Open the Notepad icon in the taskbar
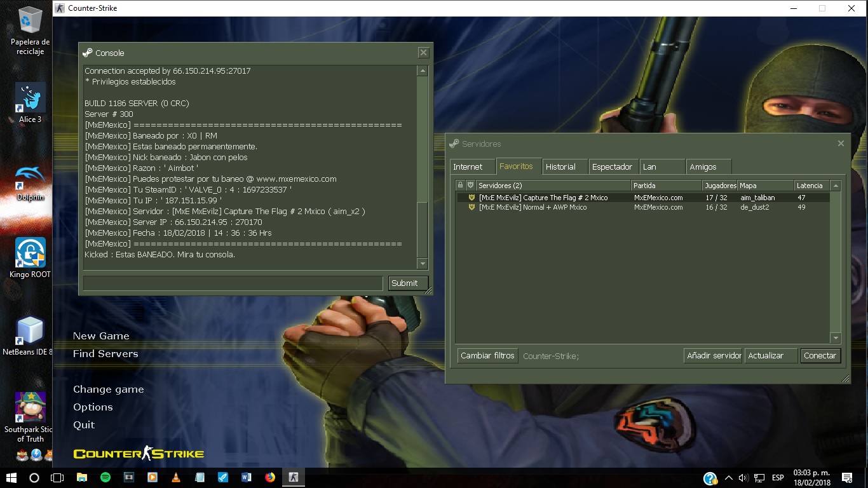The width and height of the screenshot is (868, 488). coord(200,477)
